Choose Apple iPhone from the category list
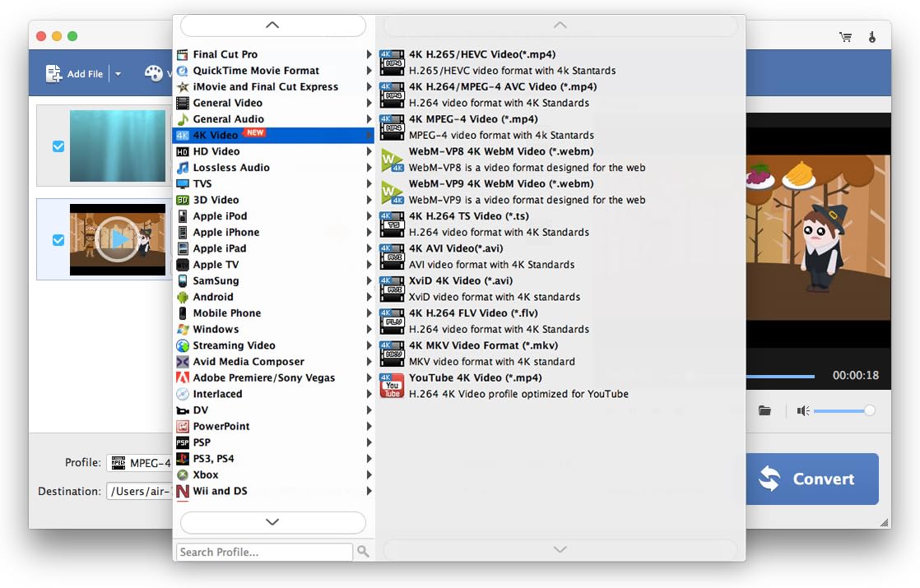The width and height of the screenshot is (920, 588). pos(225,232)
